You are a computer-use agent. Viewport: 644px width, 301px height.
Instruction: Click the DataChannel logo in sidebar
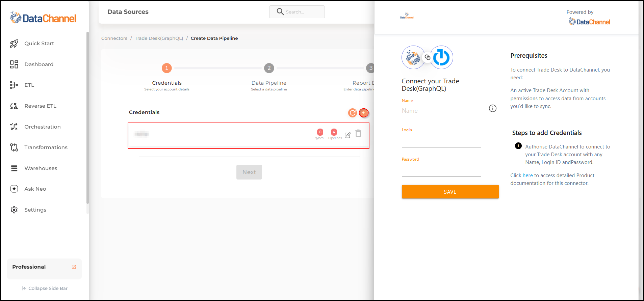click(x=43, y=18)
